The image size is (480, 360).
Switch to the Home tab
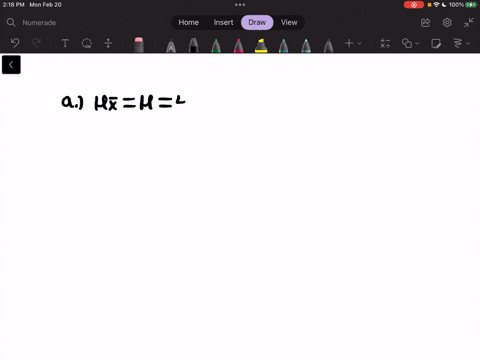coord(189,22)
